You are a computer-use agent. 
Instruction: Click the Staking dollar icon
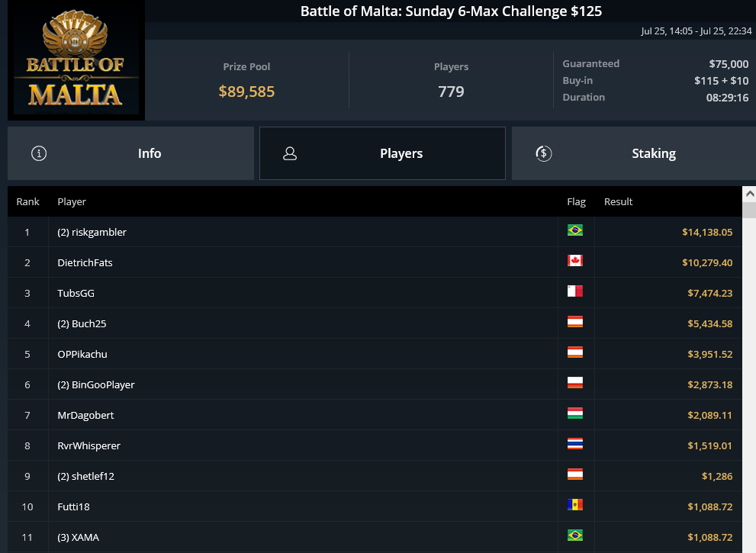(543, 153)
